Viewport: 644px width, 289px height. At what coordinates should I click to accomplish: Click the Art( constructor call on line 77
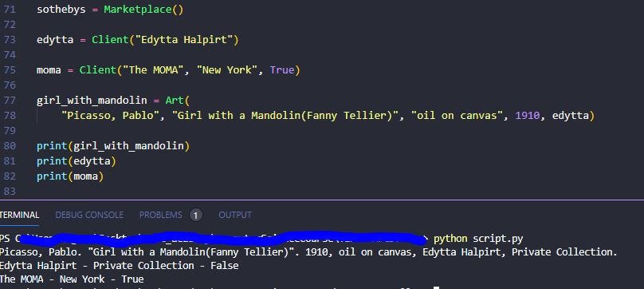pos(178,101)
